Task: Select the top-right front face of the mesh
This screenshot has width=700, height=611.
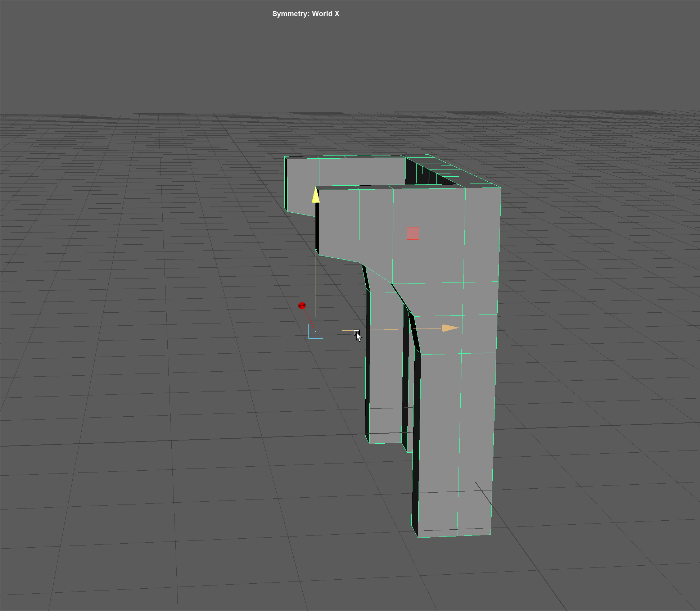Action: [482, 234]
